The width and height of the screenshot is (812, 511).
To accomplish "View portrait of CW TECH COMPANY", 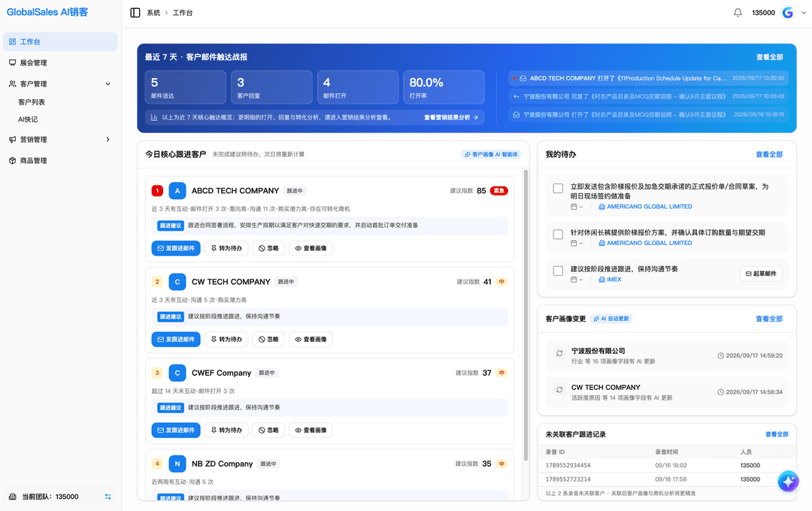I will coord(311,339).
